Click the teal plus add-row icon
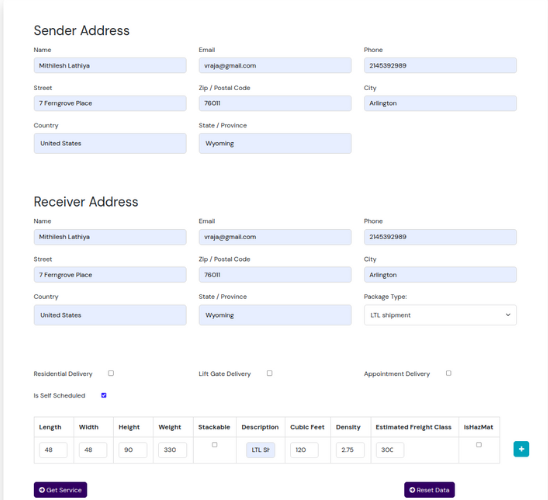The width and height of the screenshot is (548, 500). pos(521,449)
